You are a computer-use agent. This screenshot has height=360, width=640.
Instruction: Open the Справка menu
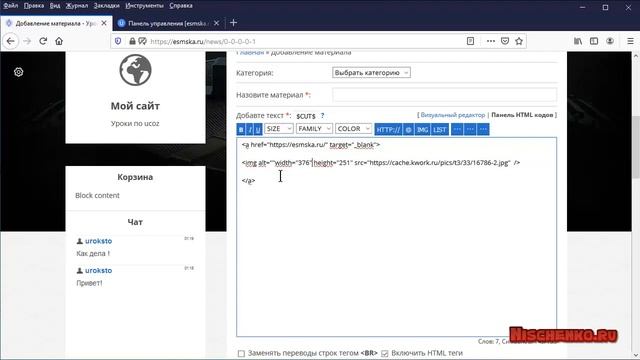click(181, 6)
